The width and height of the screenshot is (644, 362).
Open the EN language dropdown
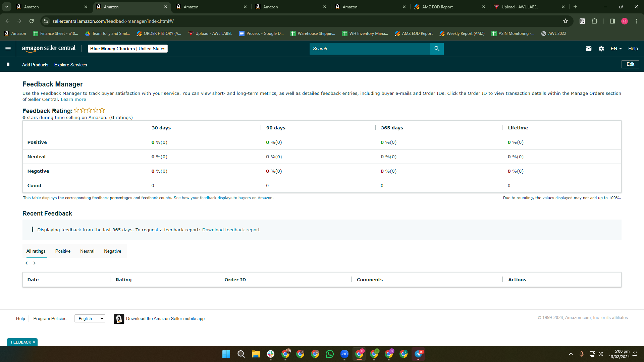pyautogui.click(x=616, y=49)
